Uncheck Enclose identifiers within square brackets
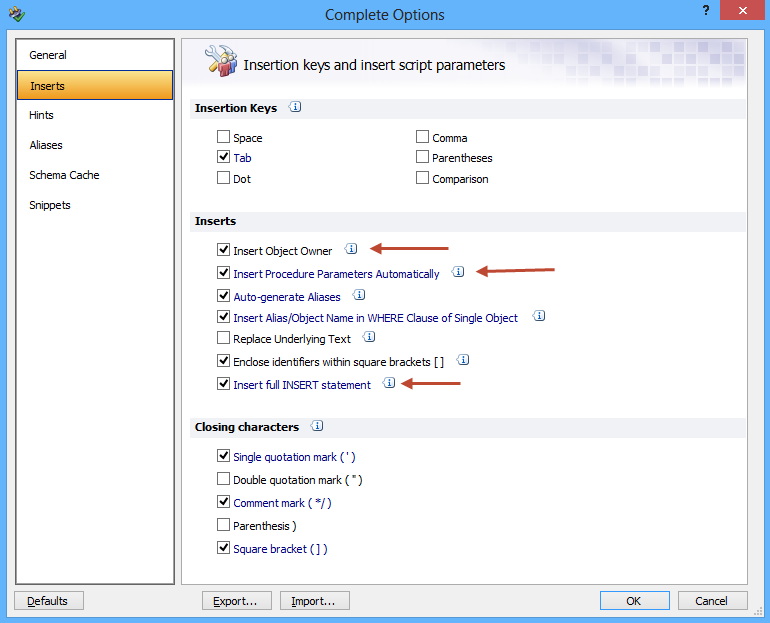The width and height of the screenshot is (770, 623). pyautogui.click(x=223, y=361)
